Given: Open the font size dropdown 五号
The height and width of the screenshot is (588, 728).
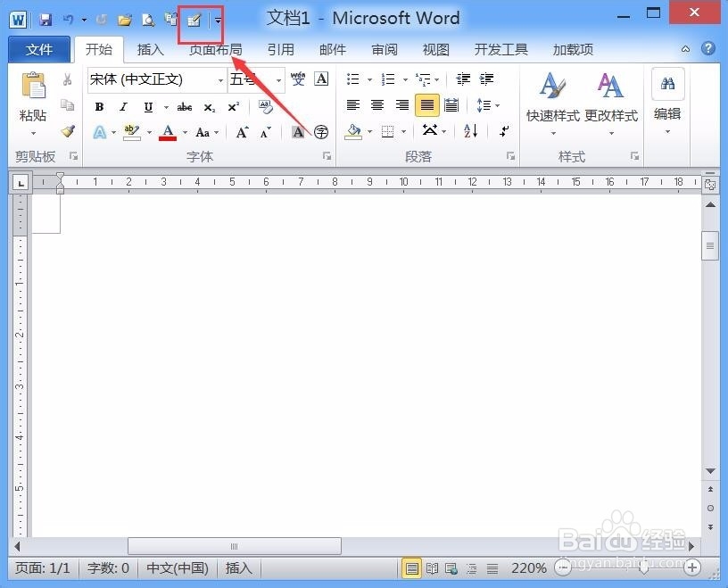Looking at the screenshot, I should point(278,80).
